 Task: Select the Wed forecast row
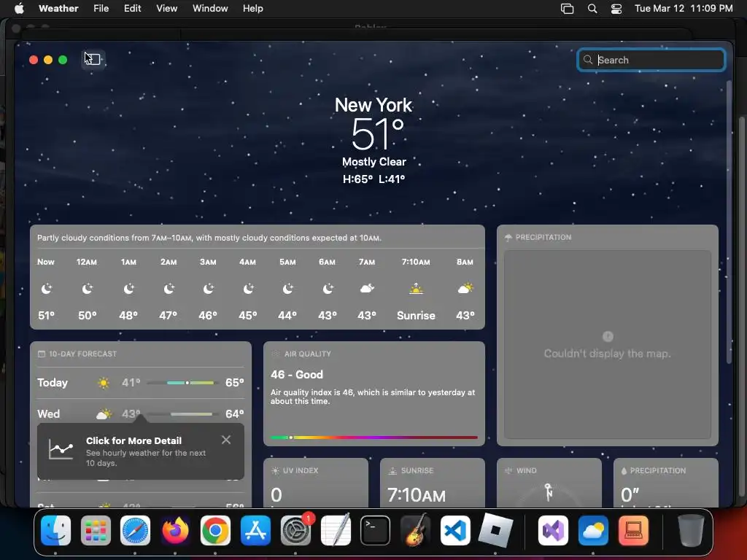[141, 413]
